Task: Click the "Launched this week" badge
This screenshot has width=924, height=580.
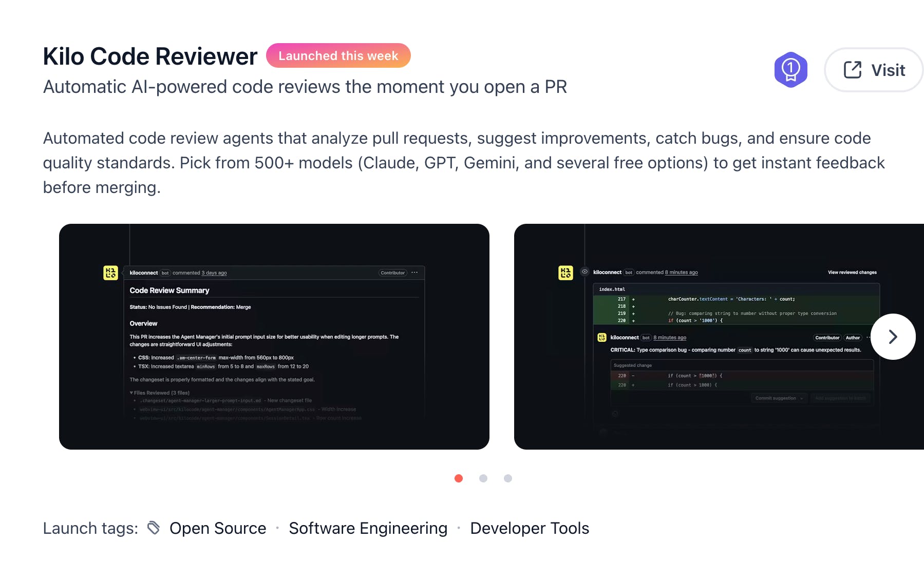Action: pos(338,55)
